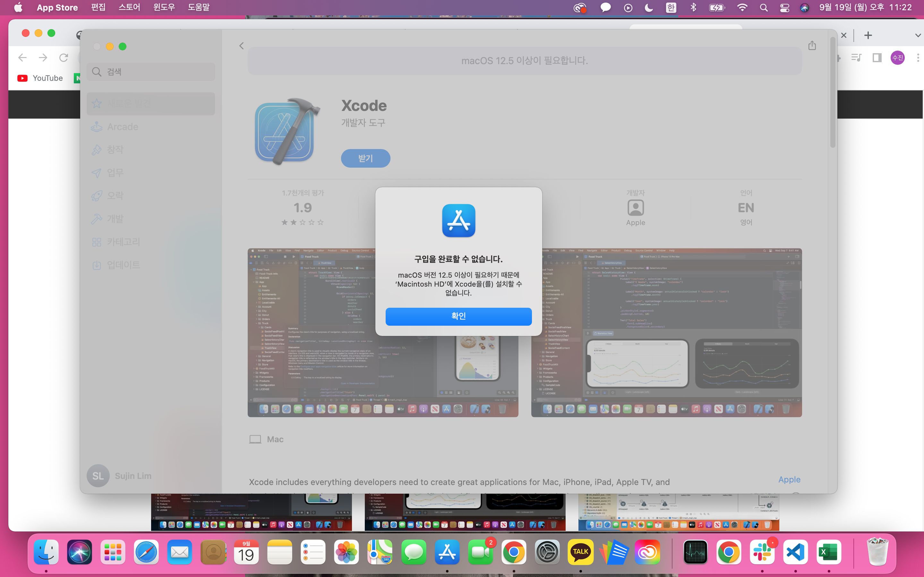
Task: Click the Apple developer link
Action: [789, 480]
